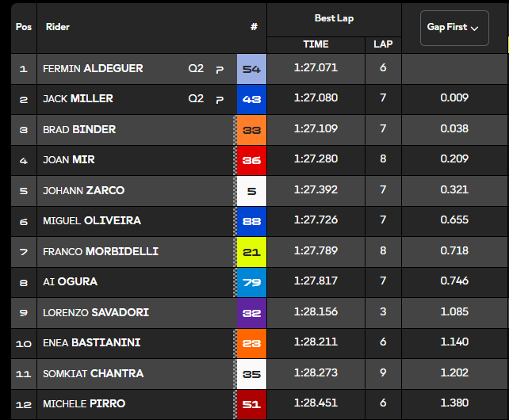Sort by Best Lap TIME column header
509x420 pixels.
[x=316, y=44]
